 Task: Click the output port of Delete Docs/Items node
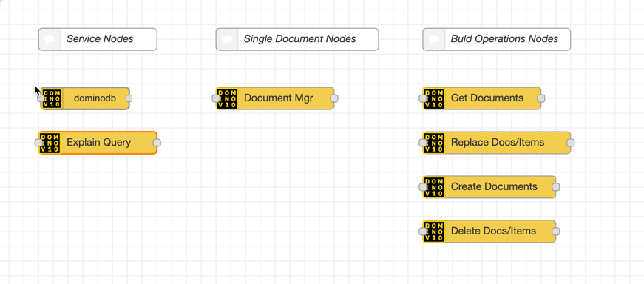pyautogui.click(x=556, y=231)
